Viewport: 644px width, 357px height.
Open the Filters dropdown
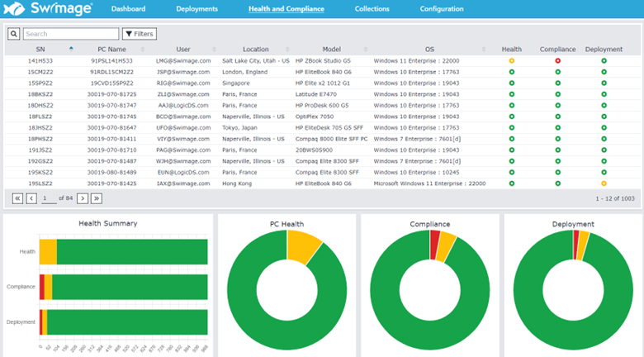coord(139,34)
